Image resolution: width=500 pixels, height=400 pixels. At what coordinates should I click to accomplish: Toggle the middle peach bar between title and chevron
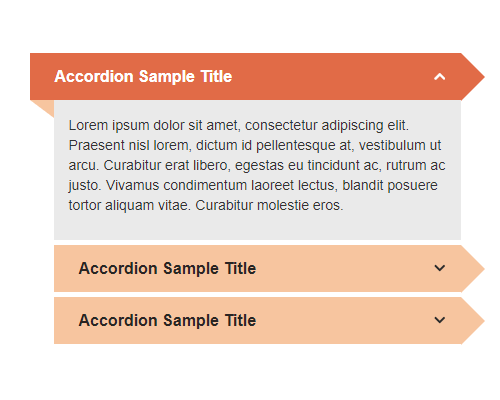pos(345,269)
